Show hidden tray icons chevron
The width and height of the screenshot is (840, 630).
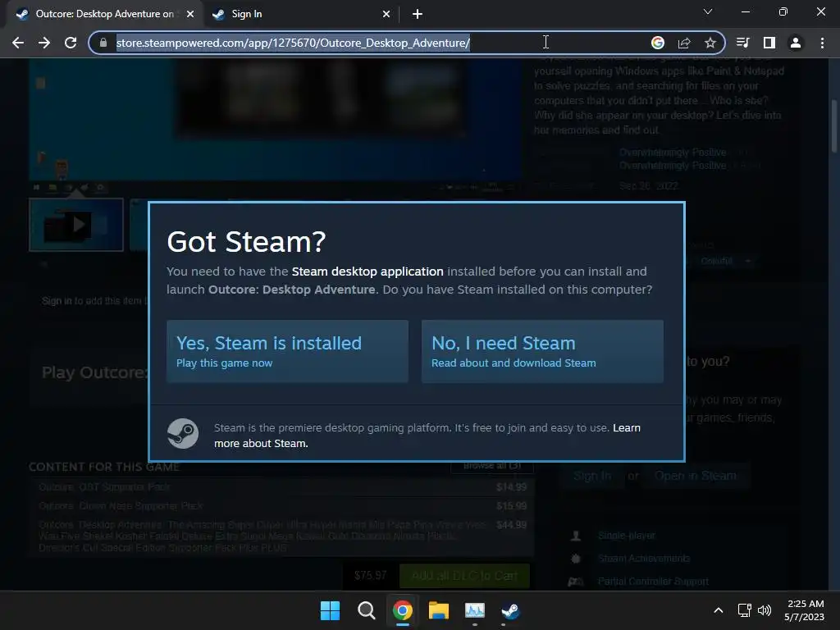pos(719,610)
